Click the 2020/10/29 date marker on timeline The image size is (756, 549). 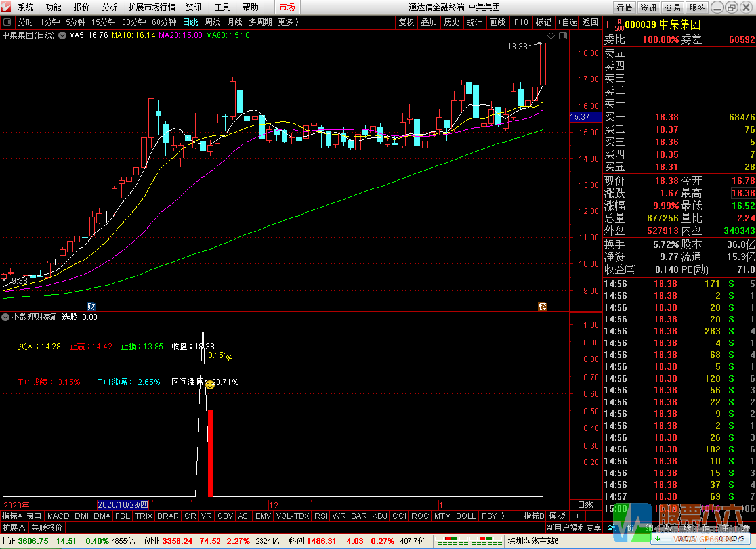click(123, 505)
